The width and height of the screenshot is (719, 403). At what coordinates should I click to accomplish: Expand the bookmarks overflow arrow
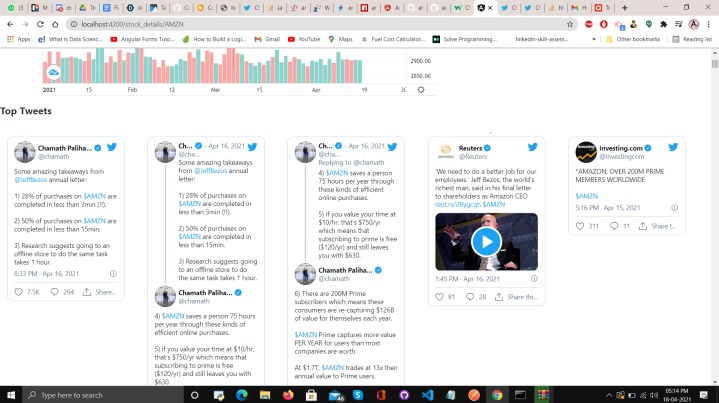[594, 39]
